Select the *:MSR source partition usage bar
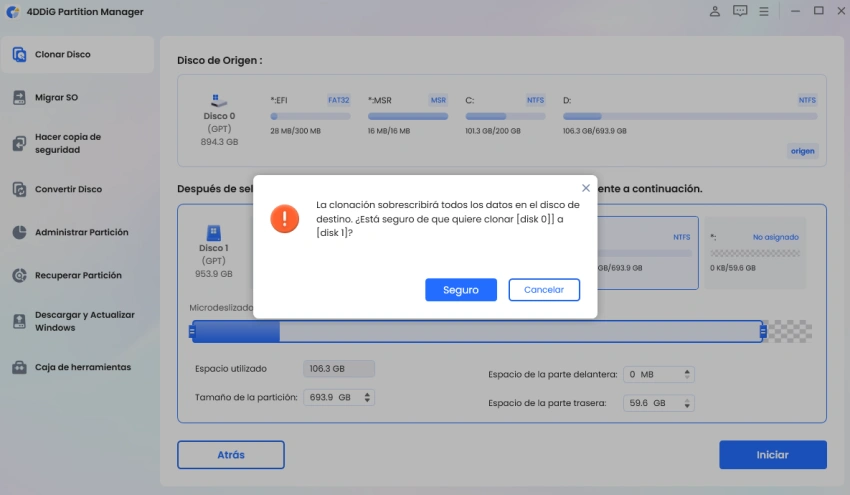 coord(408,116)
